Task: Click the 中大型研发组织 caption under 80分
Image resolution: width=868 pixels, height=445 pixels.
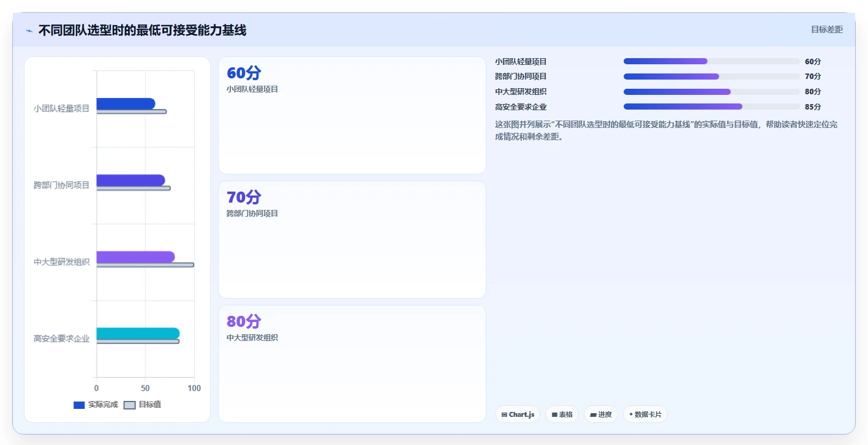Action: (252, 338)
